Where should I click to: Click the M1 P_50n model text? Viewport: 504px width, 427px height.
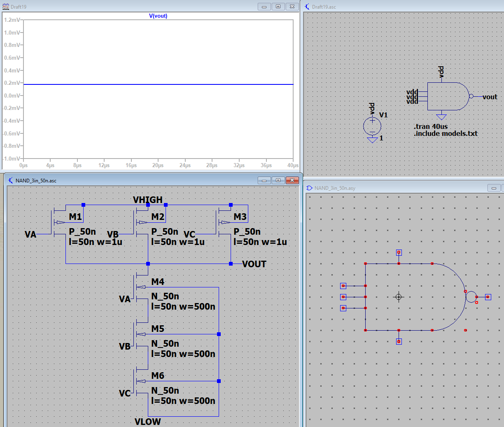pos(82,231)
